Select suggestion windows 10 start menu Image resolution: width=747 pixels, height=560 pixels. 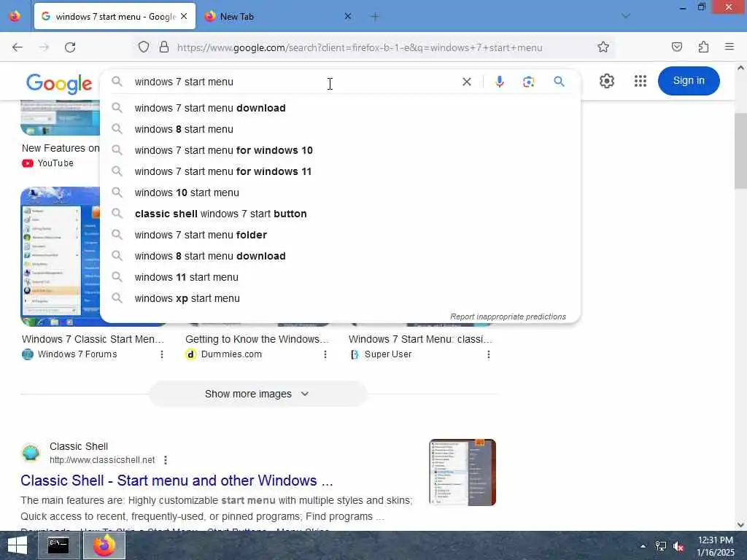pos(341,192)
